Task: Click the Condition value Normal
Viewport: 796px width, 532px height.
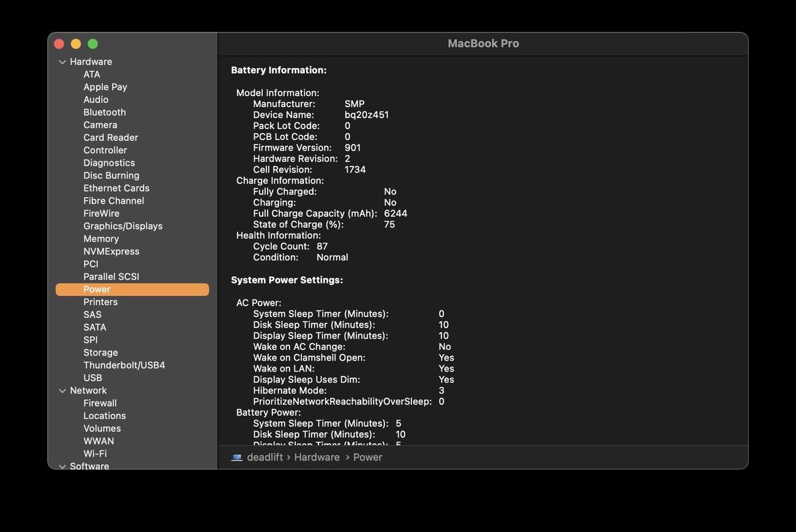Action: pos(332,258)
